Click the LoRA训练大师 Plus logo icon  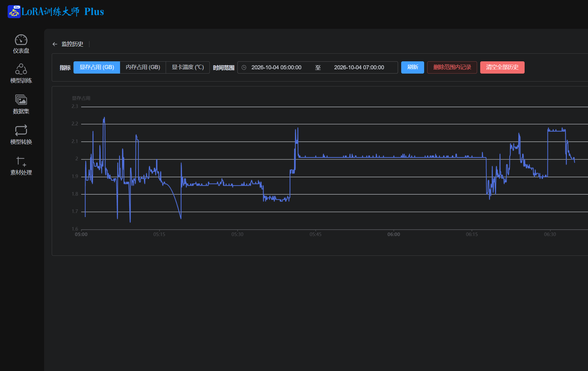point(14,12)
